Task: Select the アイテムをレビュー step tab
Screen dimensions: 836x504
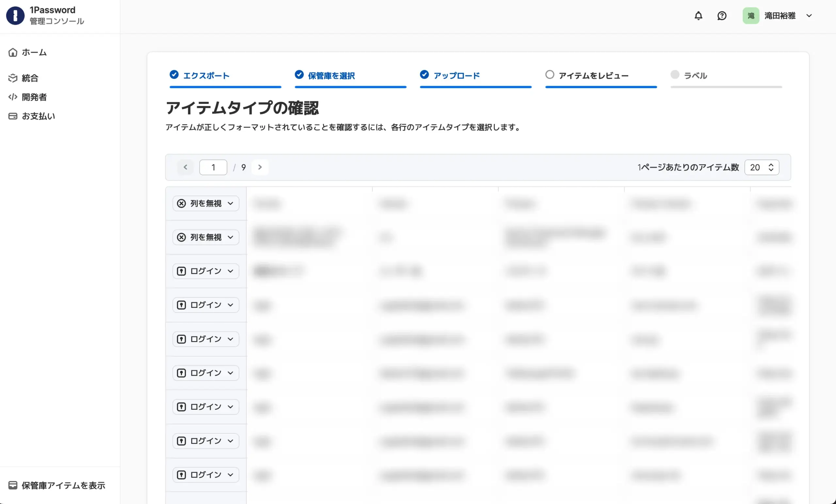Action: pos(601,78)
